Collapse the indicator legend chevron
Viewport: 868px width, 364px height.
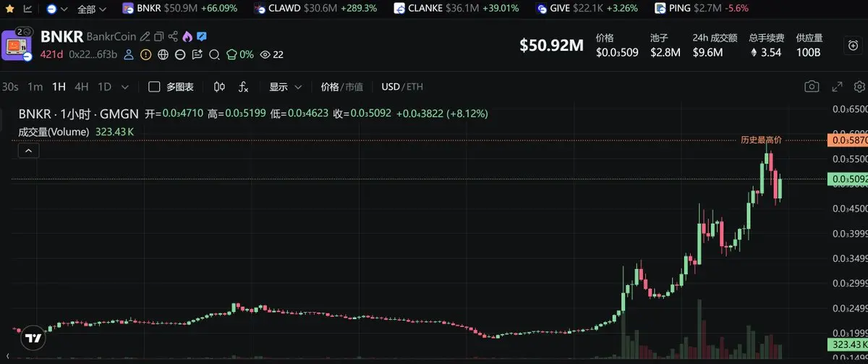tap(28, 151)
